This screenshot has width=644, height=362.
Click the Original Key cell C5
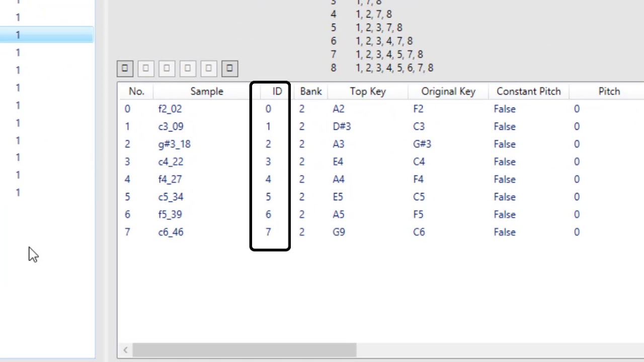[x=419, y=197]
